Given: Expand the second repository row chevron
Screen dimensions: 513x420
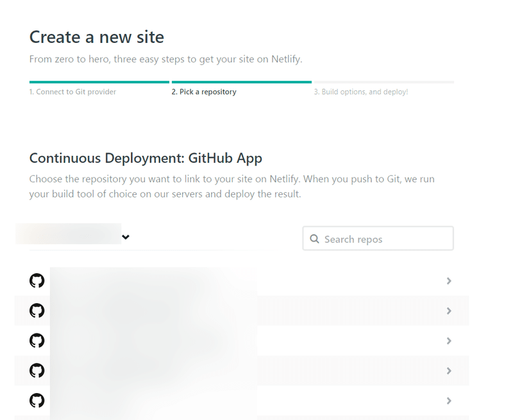Looking at the screenshot, I should (x=449, y=311).
